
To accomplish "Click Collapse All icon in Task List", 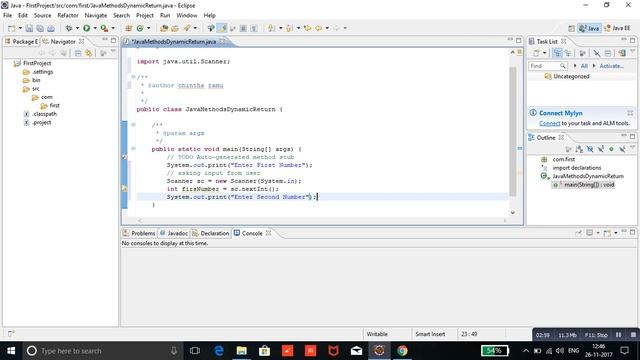I will tap(608, 53).
